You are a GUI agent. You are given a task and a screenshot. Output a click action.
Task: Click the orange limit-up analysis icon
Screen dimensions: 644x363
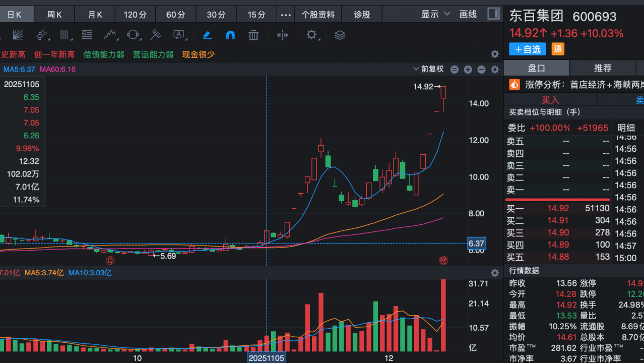(514, 85)
